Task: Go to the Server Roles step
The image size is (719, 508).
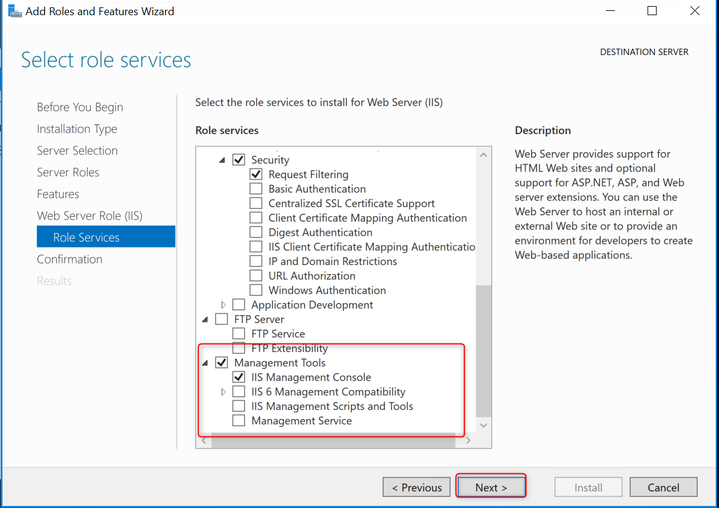Action: click(68, 172)
